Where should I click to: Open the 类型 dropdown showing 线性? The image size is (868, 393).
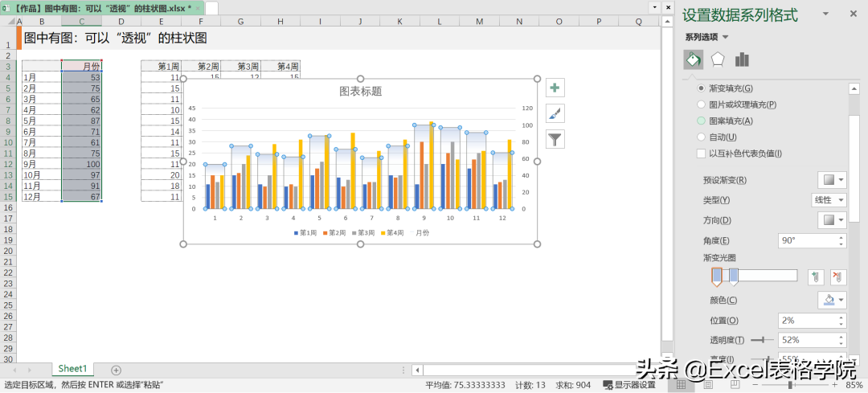(x=828, y=200)
